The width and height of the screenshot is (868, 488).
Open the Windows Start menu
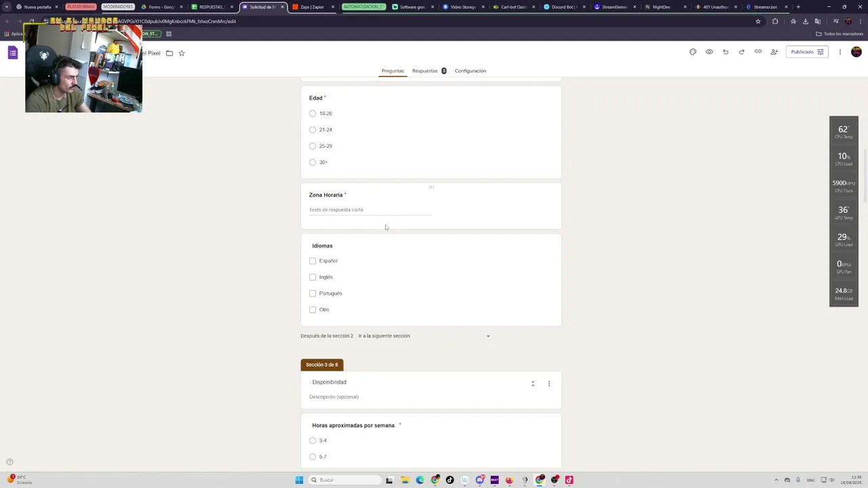point(299,480)
